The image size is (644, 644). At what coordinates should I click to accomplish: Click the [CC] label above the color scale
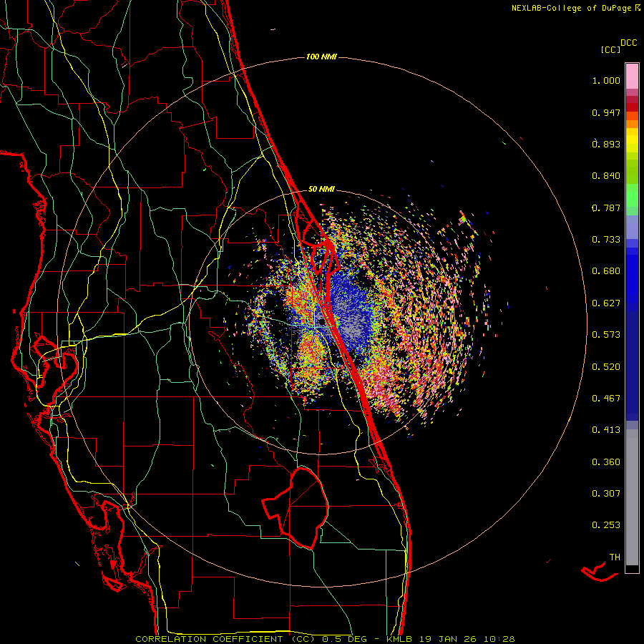click(610, 49)
